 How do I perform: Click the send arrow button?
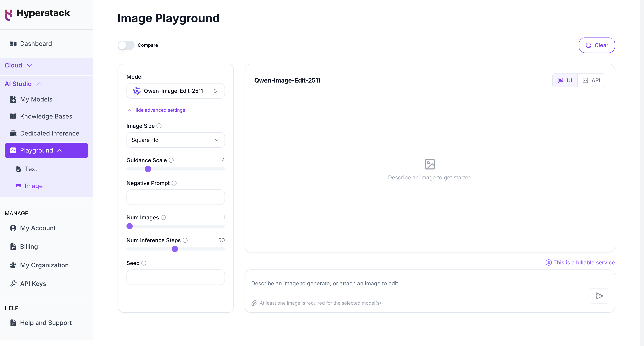(x=599, y=296)
